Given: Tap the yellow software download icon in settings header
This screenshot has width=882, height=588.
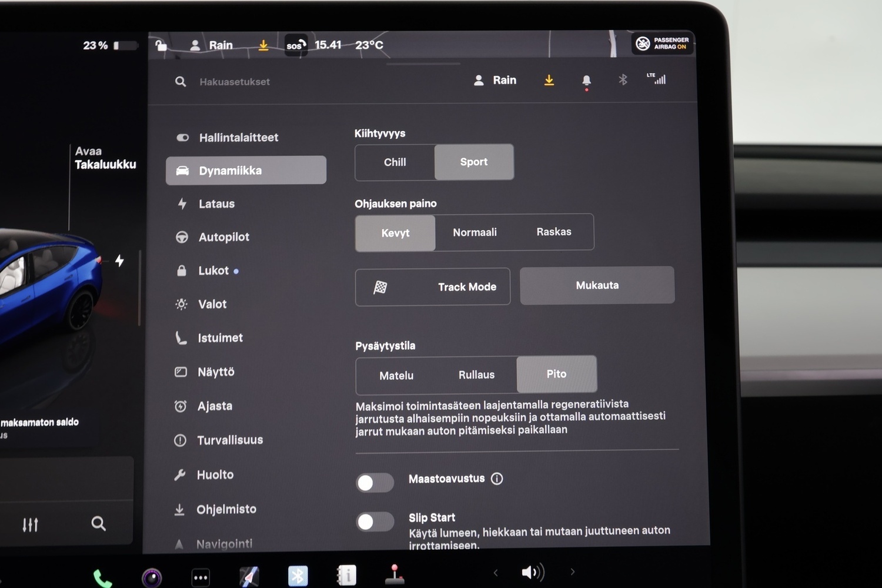Looking at the screenshot, I should coord(549,81).
